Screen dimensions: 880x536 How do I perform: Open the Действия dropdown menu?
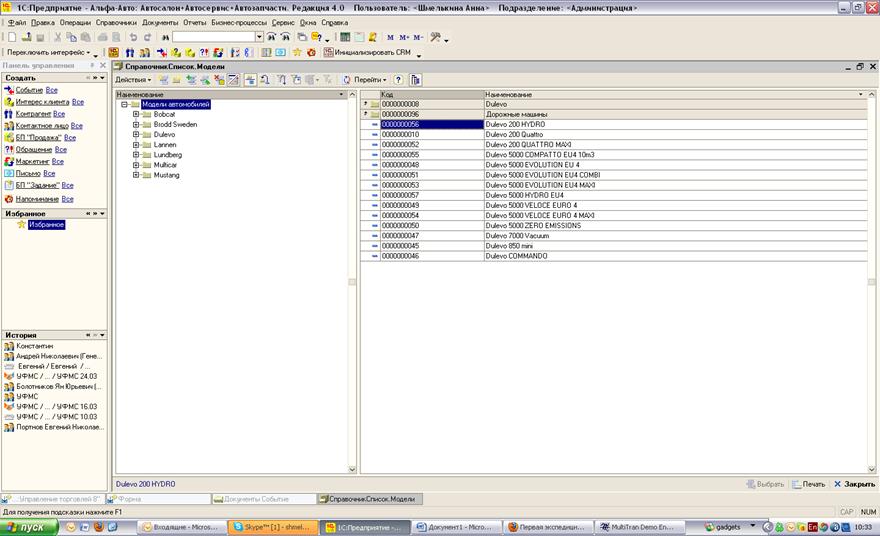click(133, 79)
